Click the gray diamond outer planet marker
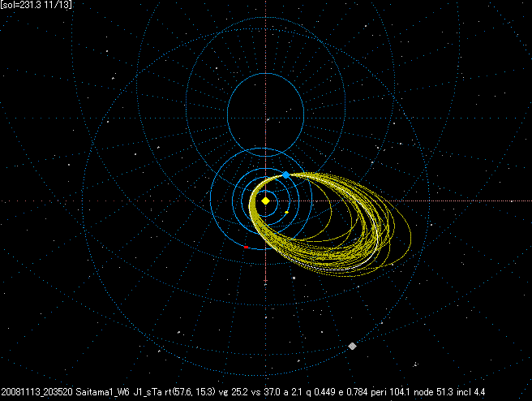 point(352,346)
